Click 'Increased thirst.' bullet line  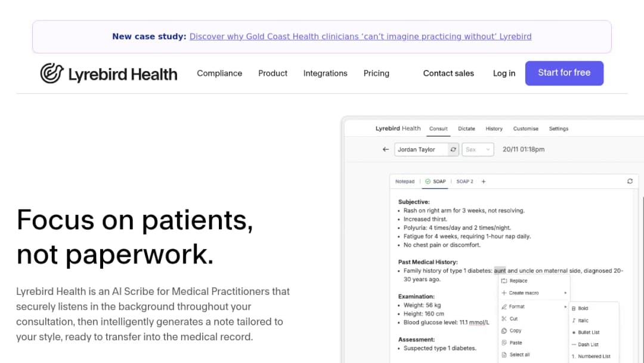(425, 219)
